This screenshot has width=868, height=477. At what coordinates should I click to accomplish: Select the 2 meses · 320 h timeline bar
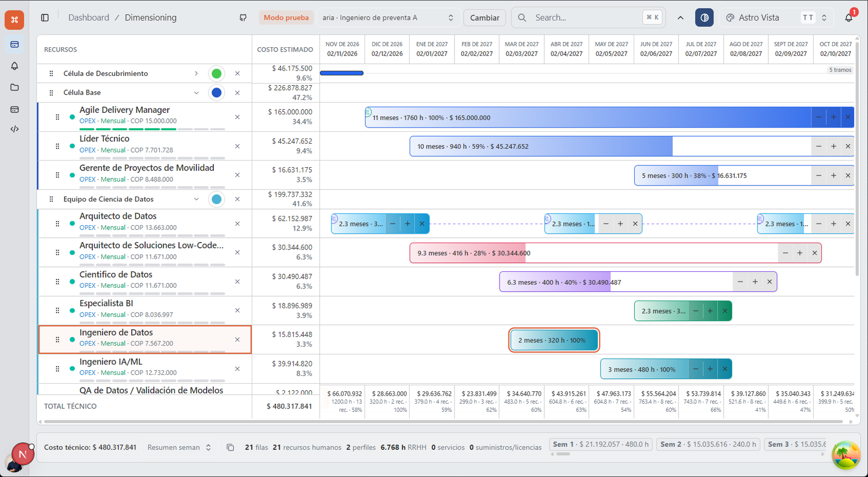click(554, 340)
